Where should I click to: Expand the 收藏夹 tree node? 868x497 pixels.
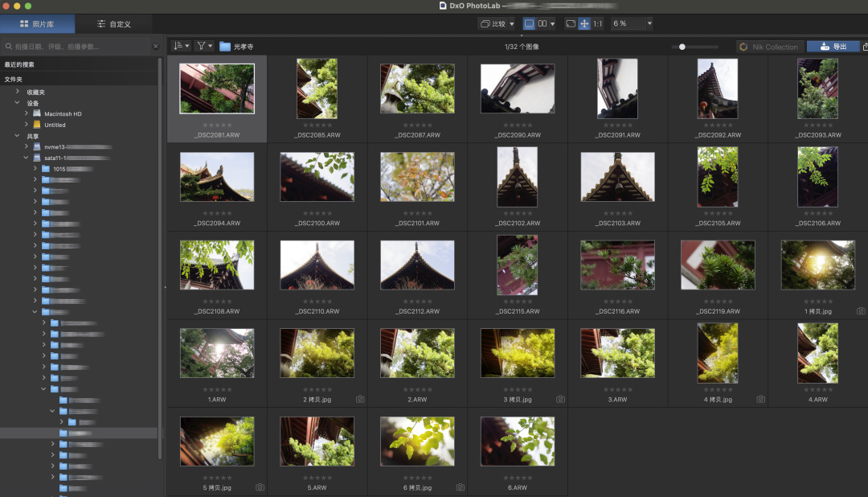(17, 92)
